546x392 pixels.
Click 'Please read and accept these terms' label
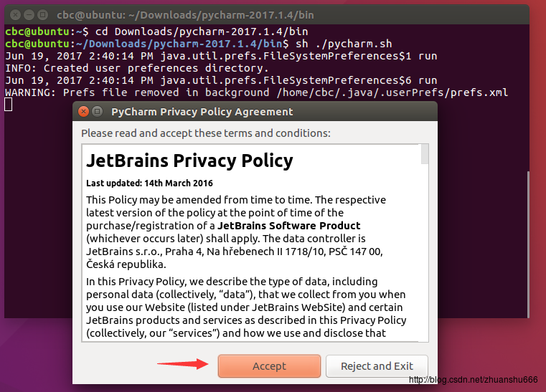click(x=206, y=133)
